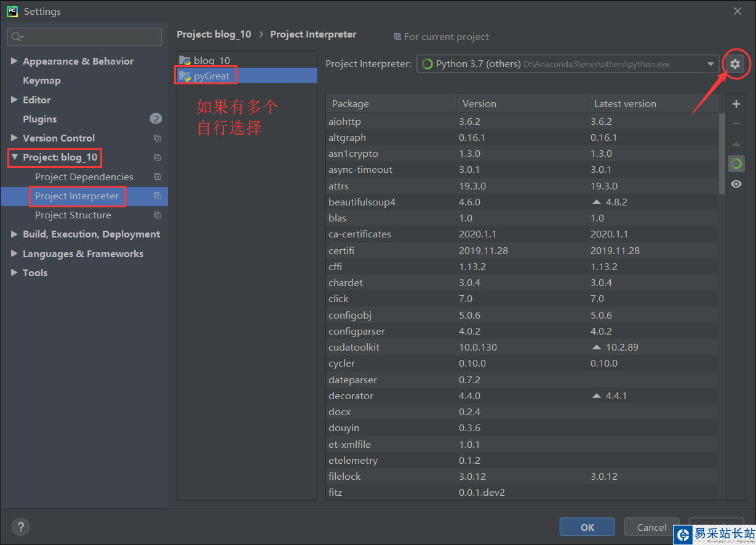This screenshot has width=756, height=545.
Task: Click the package list vertical scrollbar
Action: click(x=722, y=154)
